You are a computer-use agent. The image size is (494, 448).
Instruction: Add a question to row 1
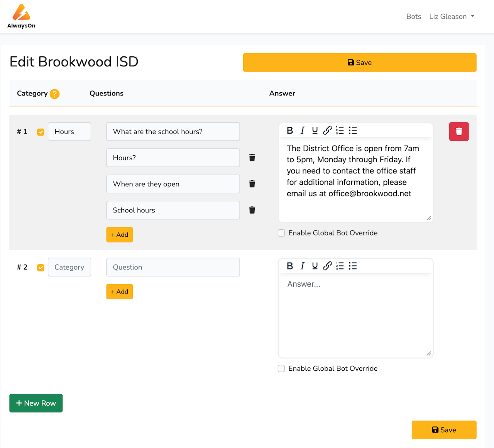click(x=119, y=235)
